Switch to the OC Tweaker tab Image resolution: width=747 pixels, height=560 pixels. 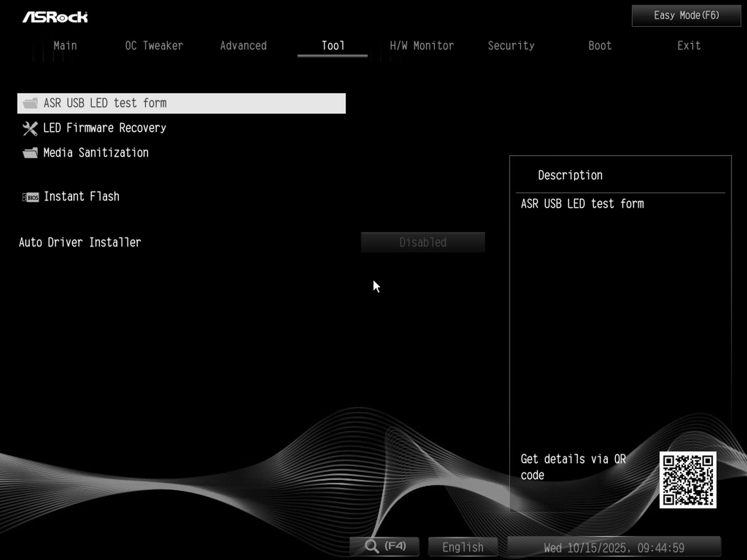point(154,45)
